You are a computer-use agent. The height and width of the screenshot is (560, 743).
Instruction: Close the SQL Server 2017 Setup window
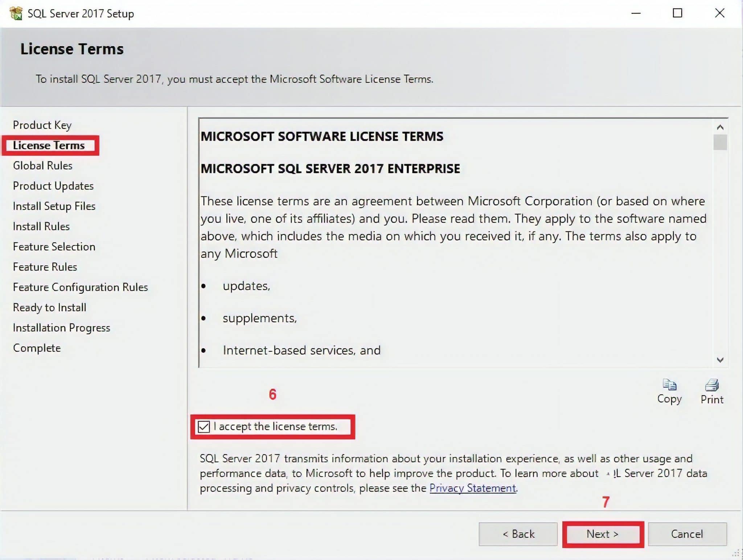point(719,13)
